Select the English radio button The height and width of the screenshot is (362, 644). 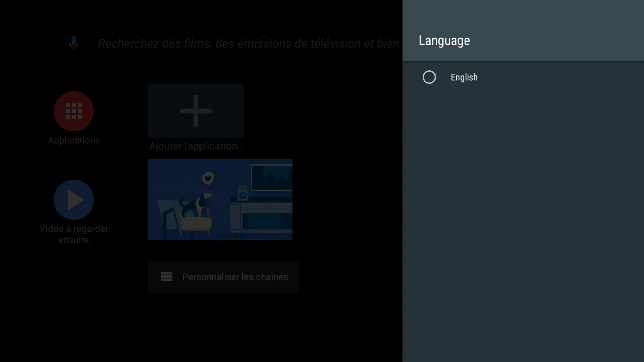point(429,77)
